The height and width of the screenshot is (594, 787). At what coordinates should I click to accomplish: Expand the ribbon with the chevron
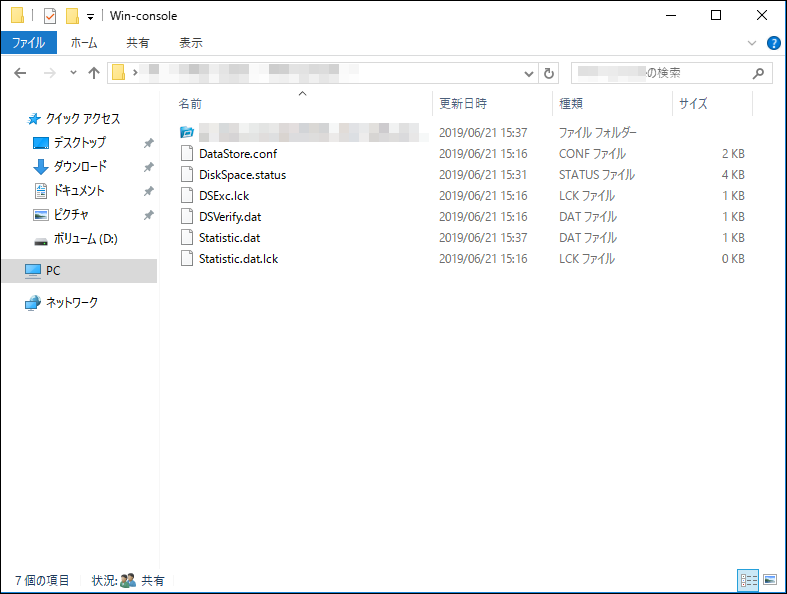coord(752,43)
